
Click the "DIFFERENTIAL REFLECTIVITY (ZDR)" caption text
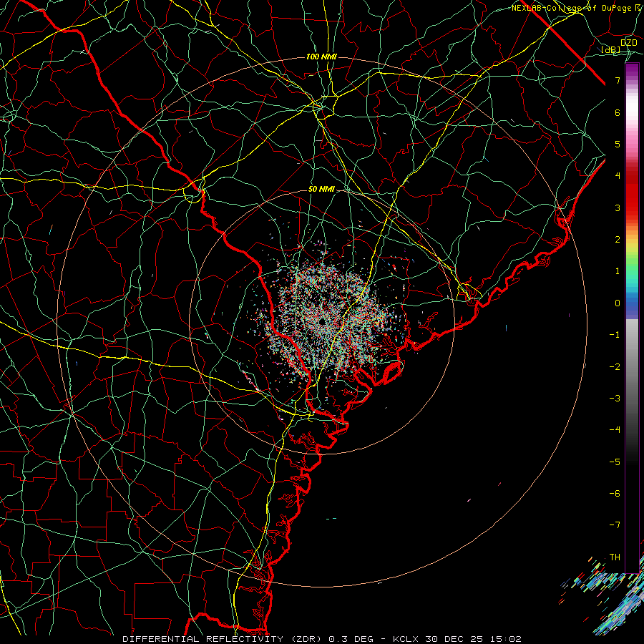(224, 639)
